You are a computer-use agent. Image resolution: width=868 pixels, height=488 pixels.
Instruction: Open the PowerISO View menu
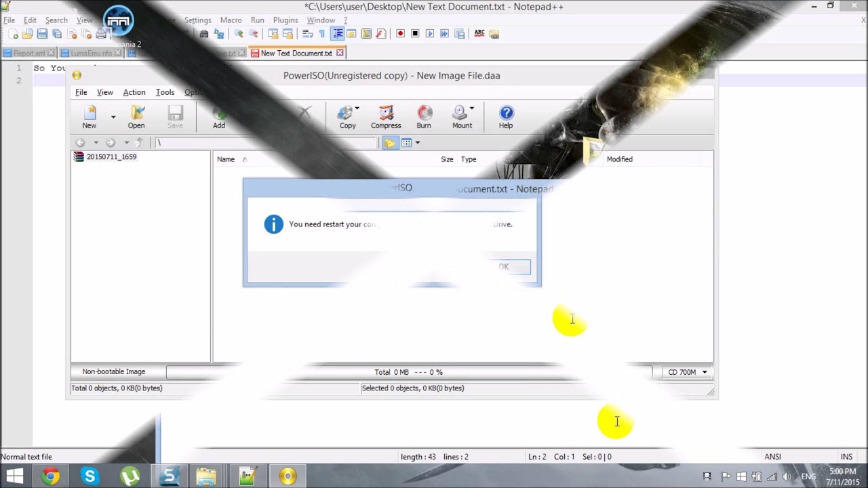click(105, 92)
